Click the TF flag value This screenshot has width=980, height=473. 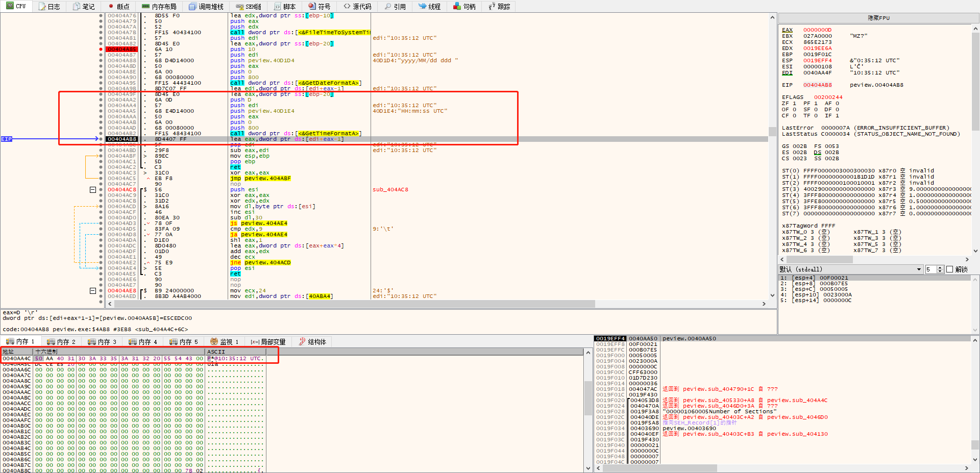(816, 115)
